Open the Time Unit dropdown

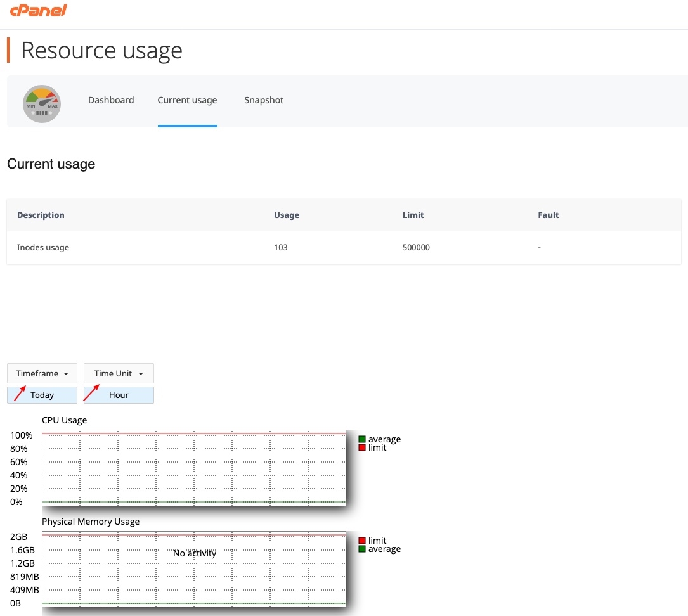(119, 373)
